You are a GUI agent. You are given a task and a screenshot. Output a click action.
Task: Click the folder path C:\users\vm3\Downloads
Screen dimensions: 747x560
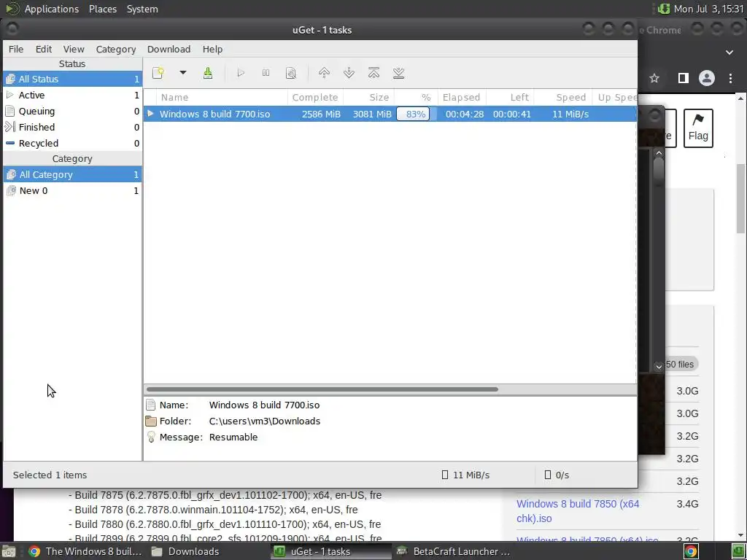(264, 421)
